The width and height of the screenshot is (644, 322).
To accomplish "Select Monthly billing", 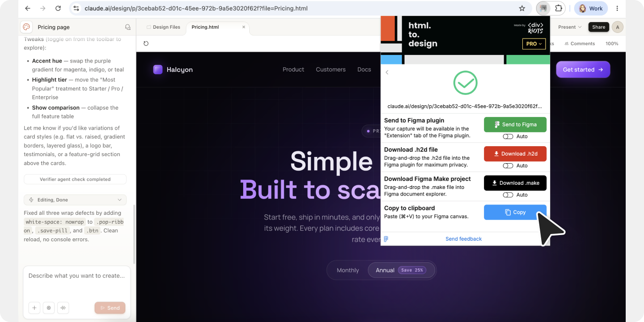I will pos(348,270).
